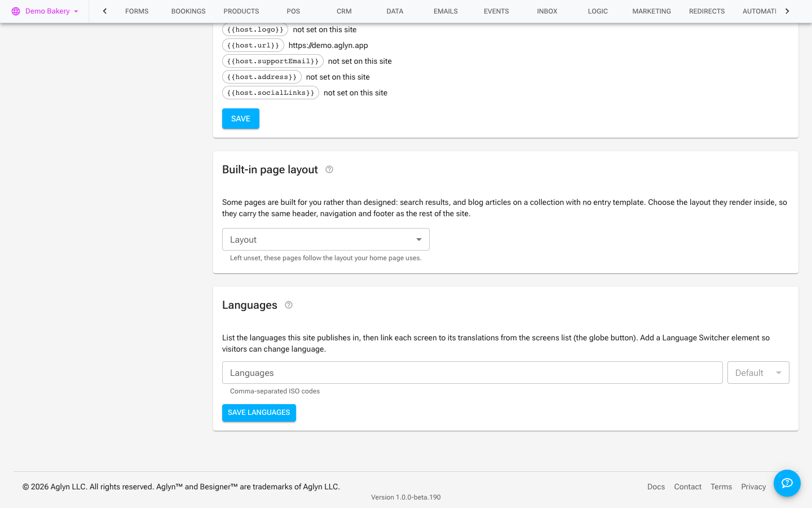Viewport: 812px width, 508px height.
Task: Go to the EVENTS tab
Action: click(496, 11)
